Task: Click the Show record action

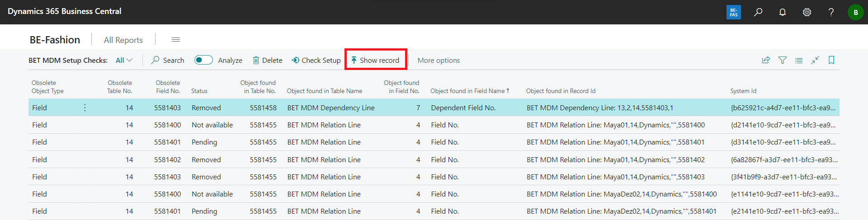Action: point(375,60)
